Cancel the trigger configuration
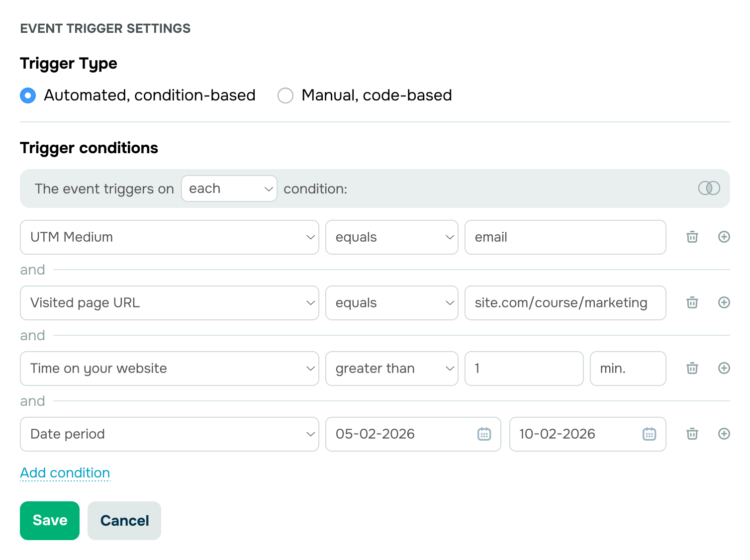The image size is (750, 560). pos(124,520)
